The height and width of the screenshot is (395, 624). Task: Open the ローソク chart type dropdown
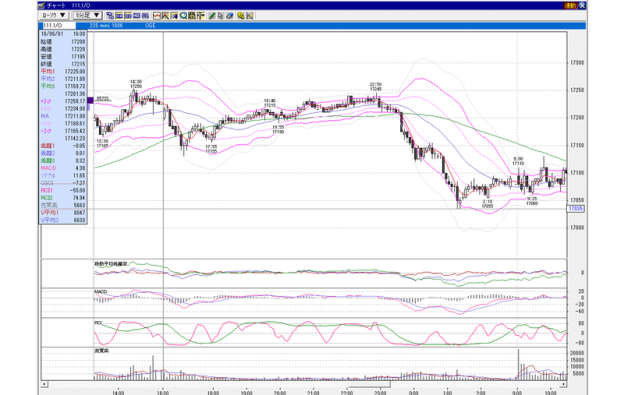pos(54,16)
